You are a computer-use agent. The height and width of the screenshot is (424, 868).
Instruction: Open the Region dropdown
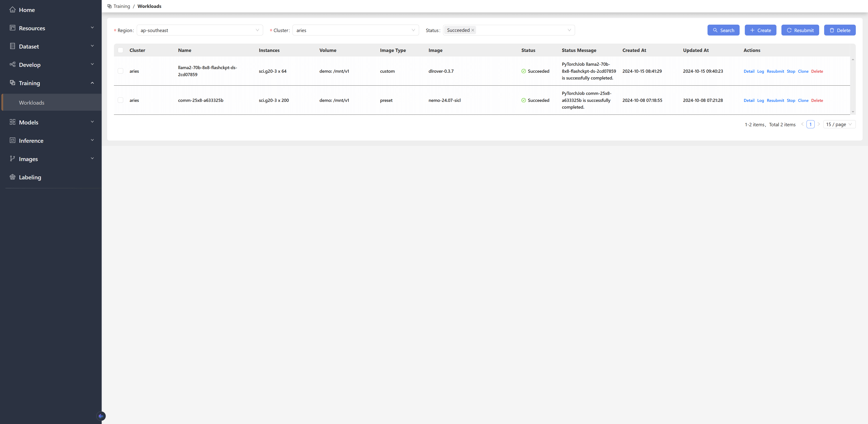200,30
